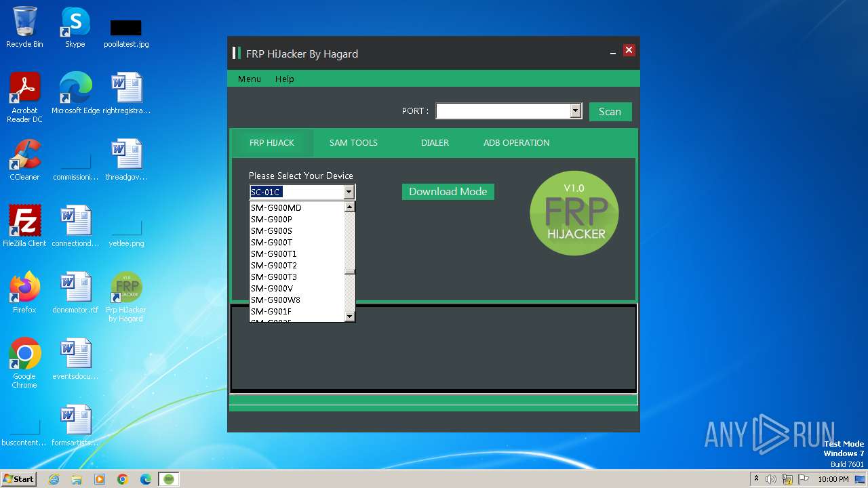Select SM-G900S from device list
The height and width of the screenshot is (488, 868).
click(x=297, y=230)
